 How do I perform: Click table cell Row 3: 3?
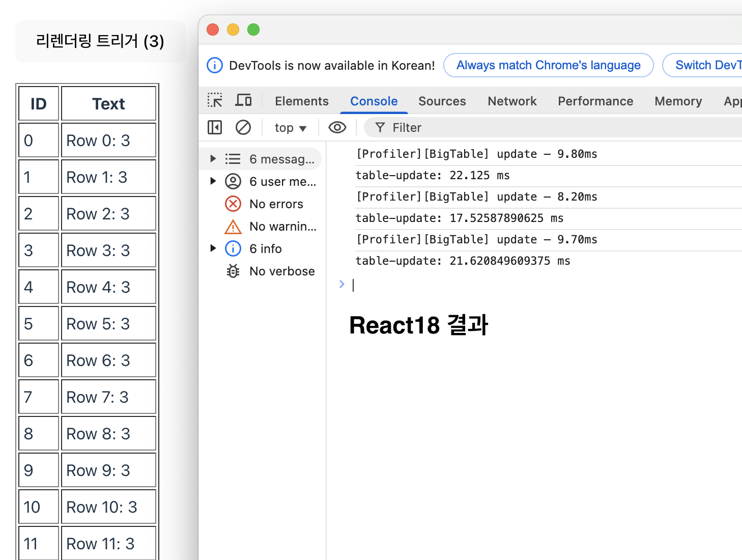click(108, 250)
